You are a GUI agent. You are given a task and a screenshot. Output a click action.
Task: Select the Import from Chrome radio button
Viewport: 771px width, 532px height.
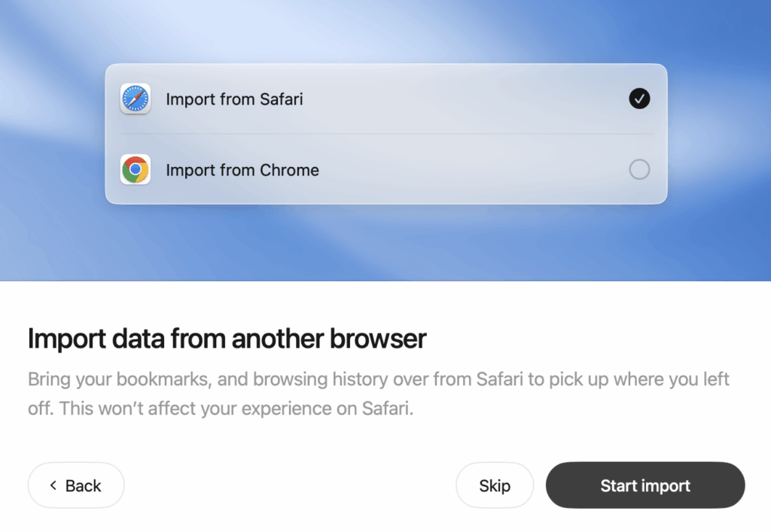638,169
